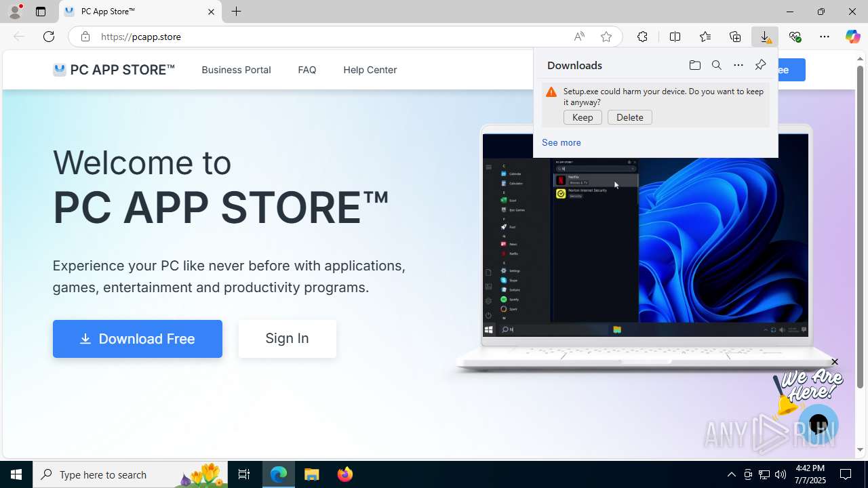Open the Help Center menu item
This screenshot has height=488, width=868.
coord(370,70)
